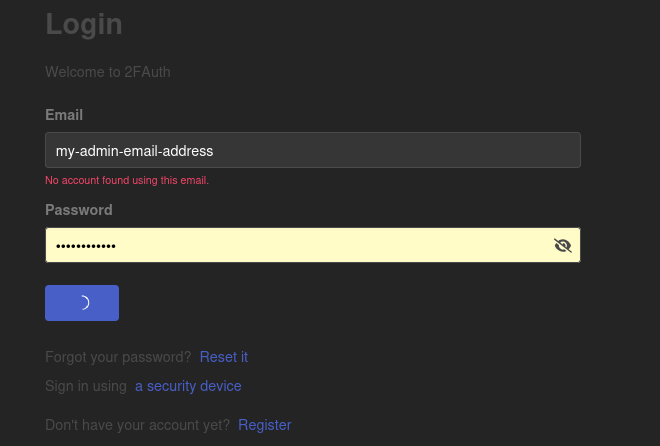Click the "Welcome to 2FAuth" subtitle
Screen dimensions: 660x446
tap(108, 72)
